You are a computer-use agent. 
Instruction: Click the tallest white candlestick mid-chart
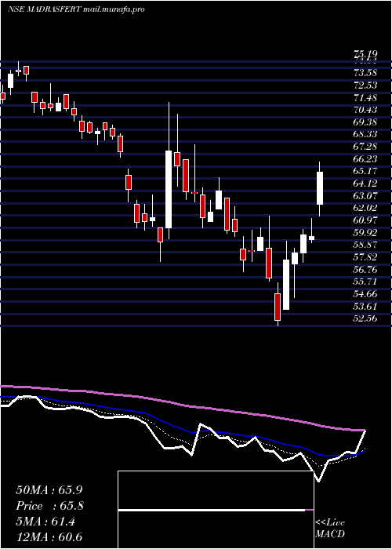click(169, 189)
